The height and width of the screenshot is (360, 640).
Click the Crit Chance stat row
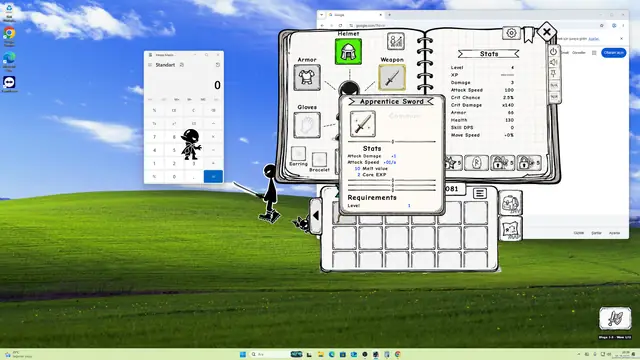pyautogui.click(x=482, y=98)
